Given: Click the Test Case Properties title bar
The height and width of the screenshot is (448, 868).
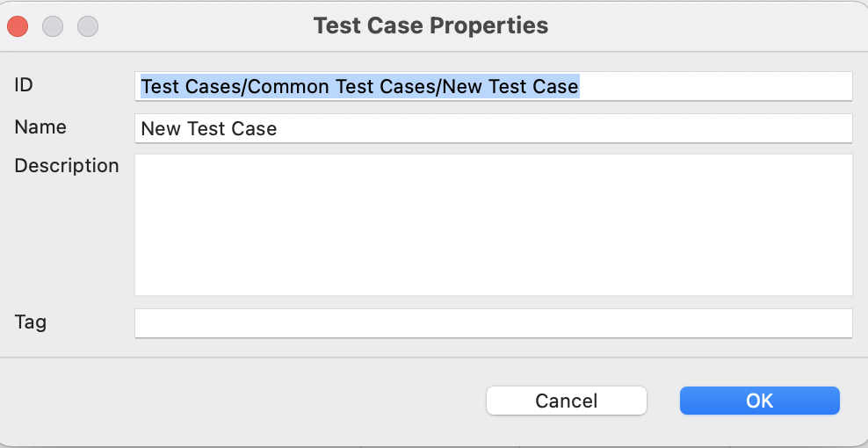Looking at the screenshot, I should [x=430, y=26].
